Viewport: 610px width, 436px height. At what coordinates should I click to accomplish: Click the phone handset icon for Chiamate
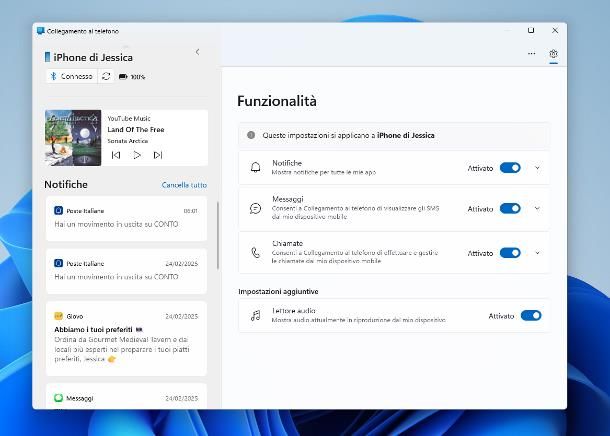(256, 253)
